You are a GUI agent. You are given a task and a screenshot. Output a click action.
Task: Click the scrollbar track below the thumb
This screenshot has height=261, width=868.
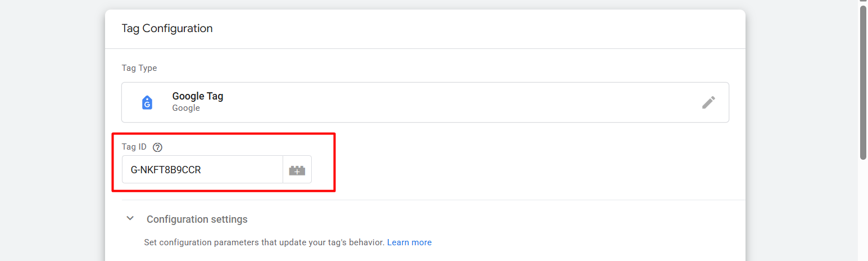[x=863, y=214]
